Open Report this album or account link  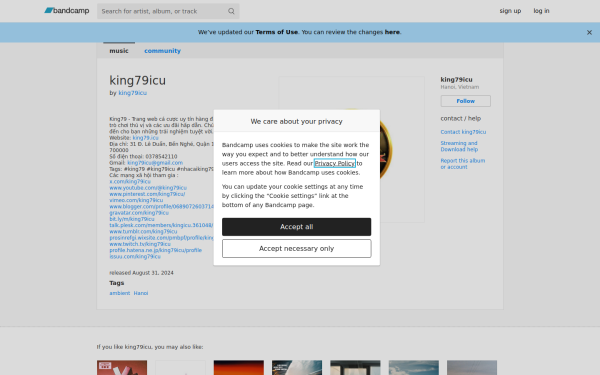pyautogui.click(x=463, y=164)
